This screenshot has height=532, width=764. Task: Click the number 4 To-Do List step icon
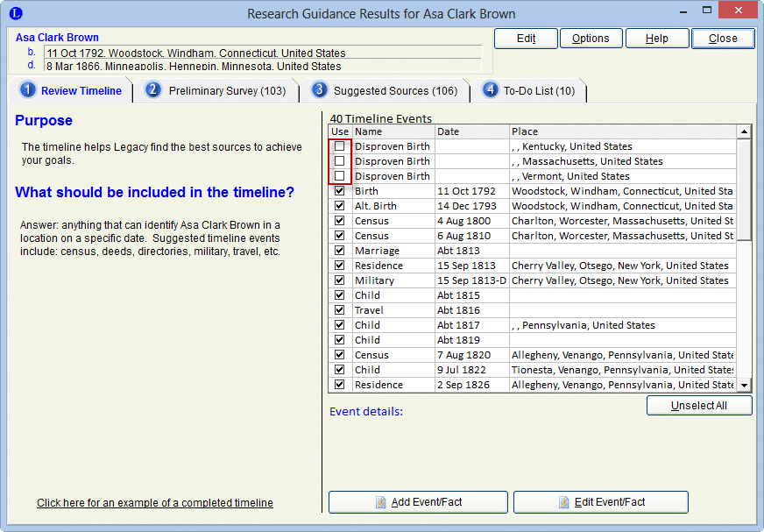[x=490, y=90]
